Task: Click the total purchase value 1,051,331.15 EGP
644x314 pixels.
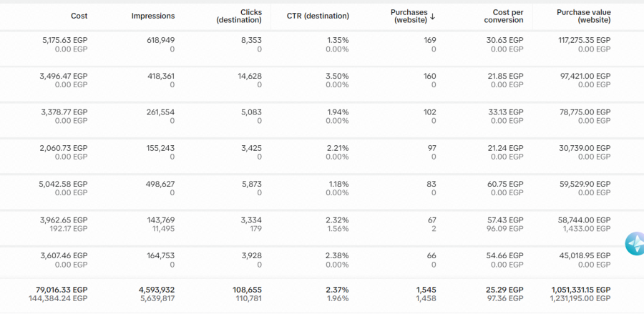Action: pyautogui.click(x=581, y=290)
